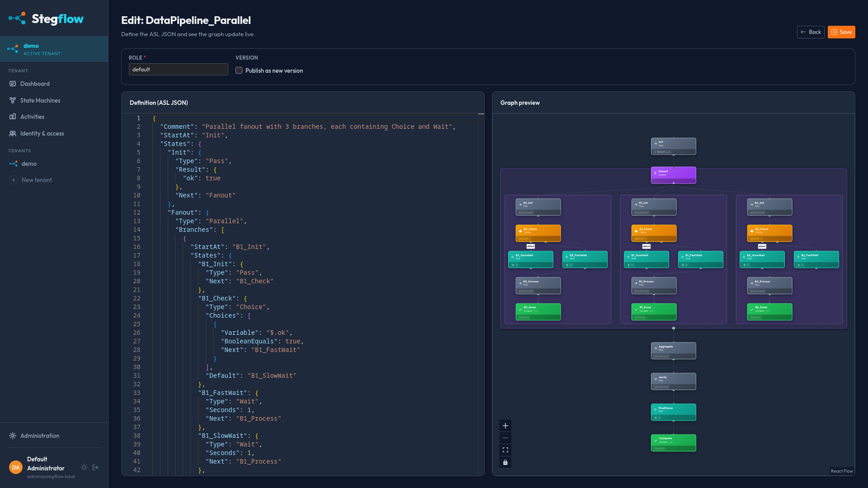Select the Aggregate node

(674, 351)
